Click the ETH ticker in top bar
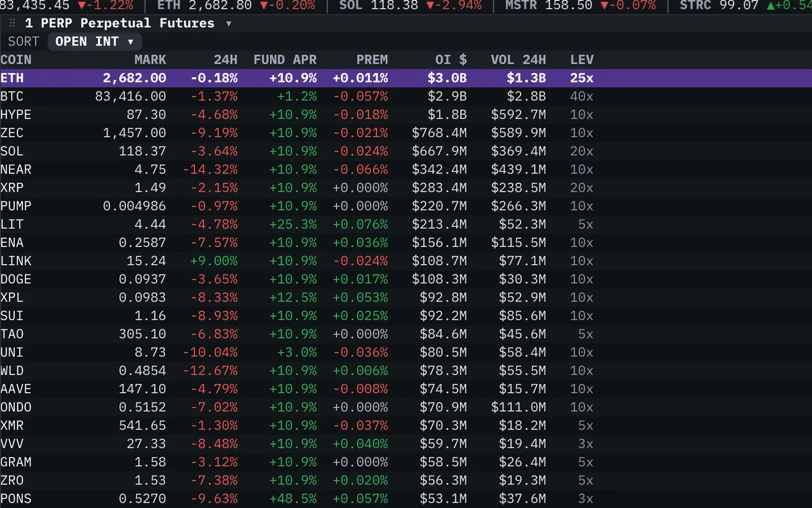 (235, 6)
